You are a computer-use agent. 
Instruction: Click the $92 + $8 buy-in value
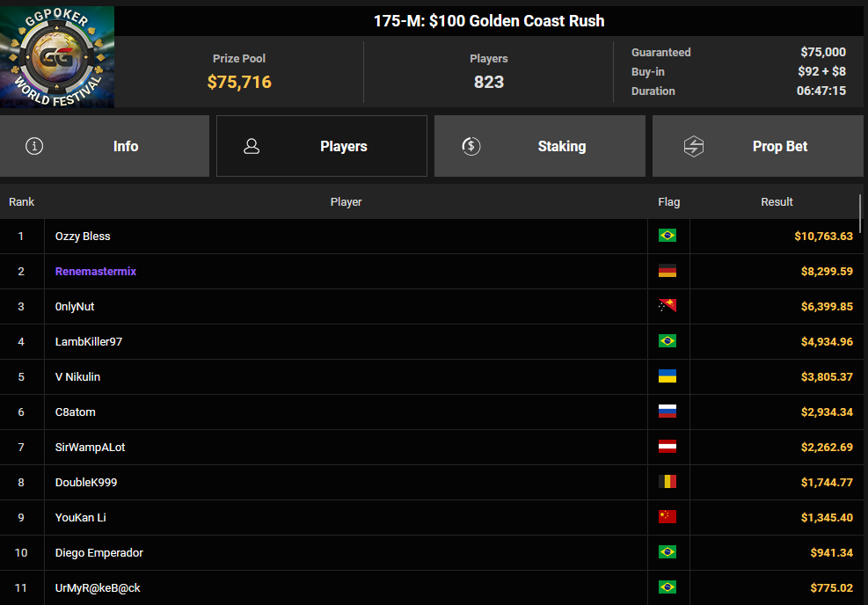[821, 71]
